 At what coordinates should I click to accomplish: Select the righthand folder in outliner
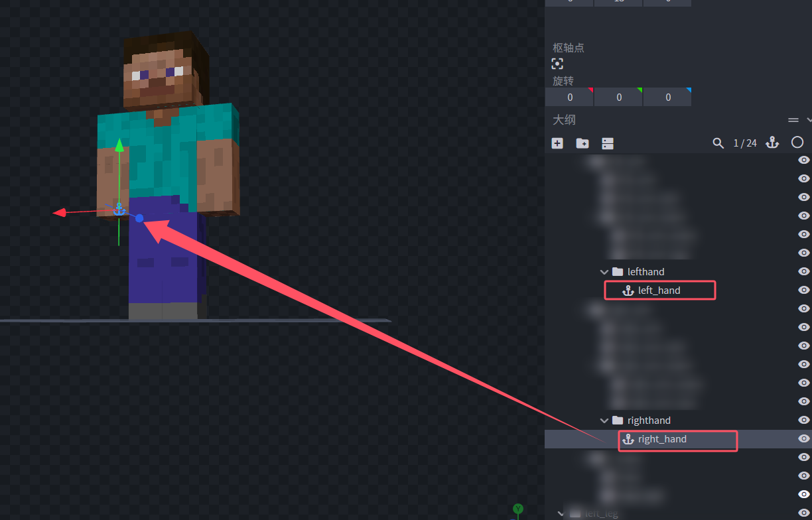(648, 421)
